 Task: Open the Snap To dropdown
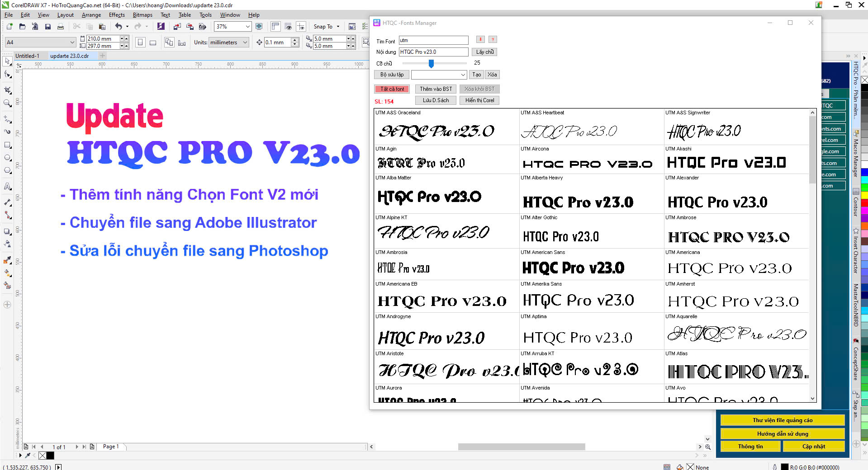pos(327,27)
